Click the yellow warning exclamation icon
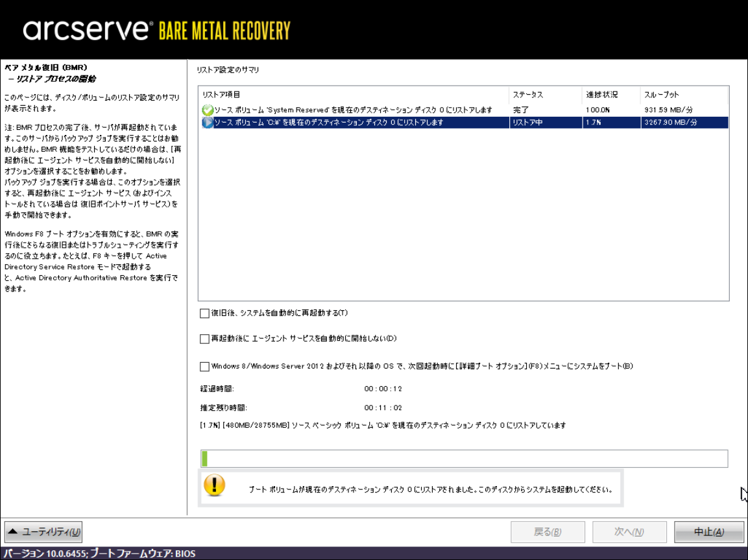 click(214, 485)
